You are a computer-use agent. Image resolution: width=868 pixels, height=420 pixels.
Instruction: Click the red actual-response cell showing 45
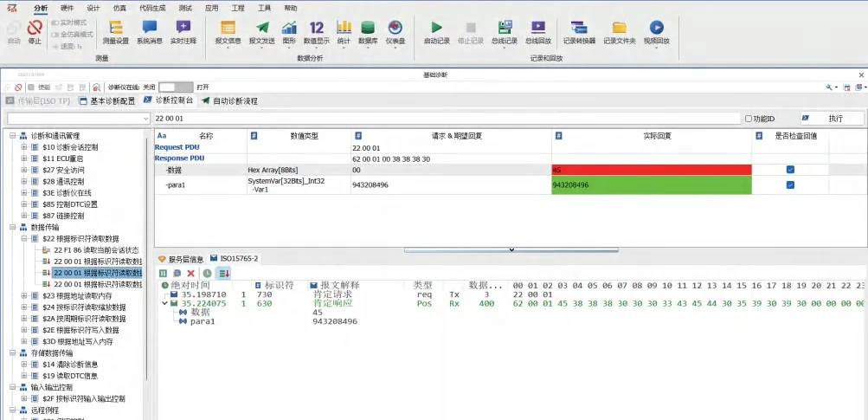pos(652,170)
